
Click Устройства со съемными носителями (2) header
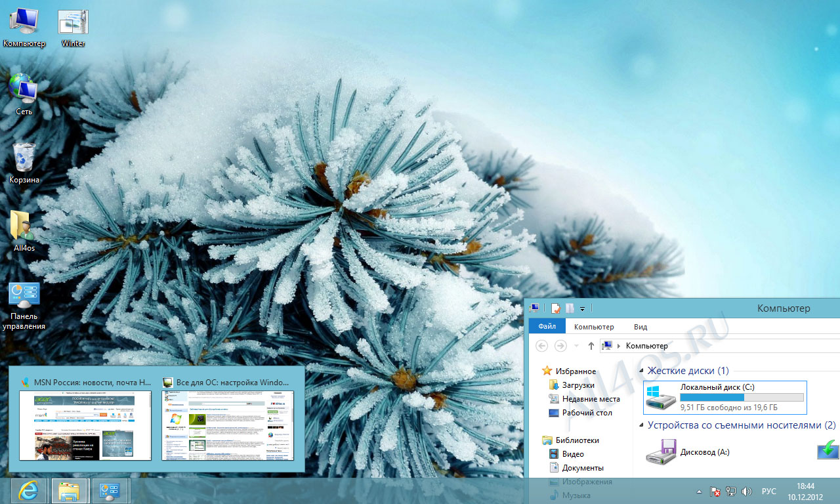pos(742,425)
